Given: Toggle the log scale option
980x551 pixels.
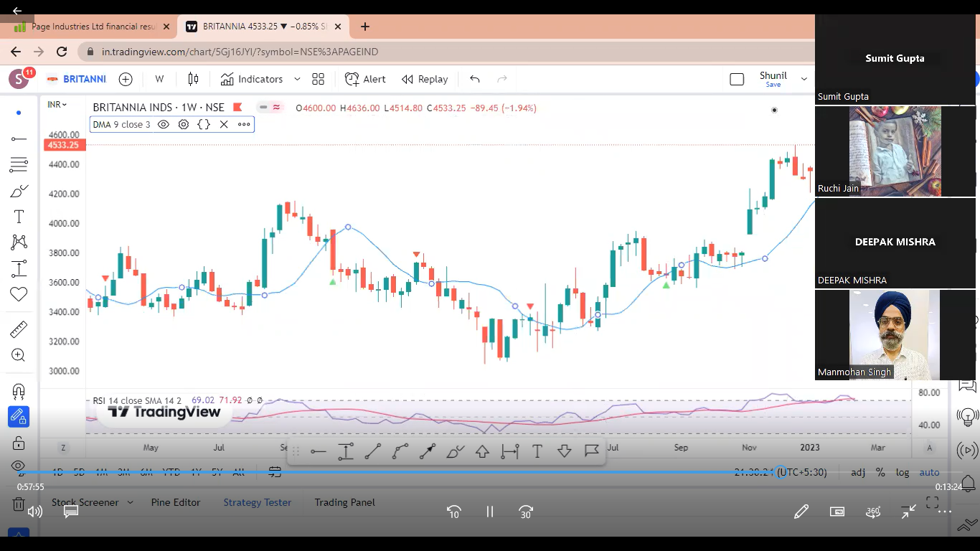Looking at the screenshot, I should pyautogui.click(x=903, y=472).
